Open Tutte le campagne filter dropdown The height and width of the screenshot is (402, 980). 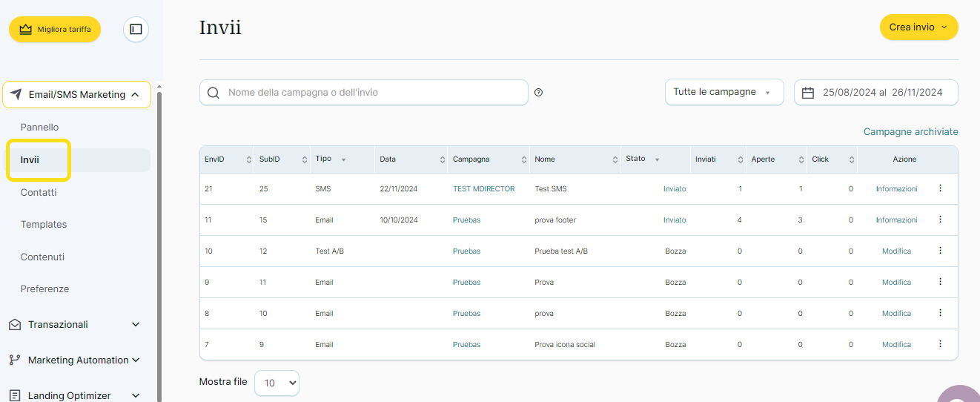[724, 93]
